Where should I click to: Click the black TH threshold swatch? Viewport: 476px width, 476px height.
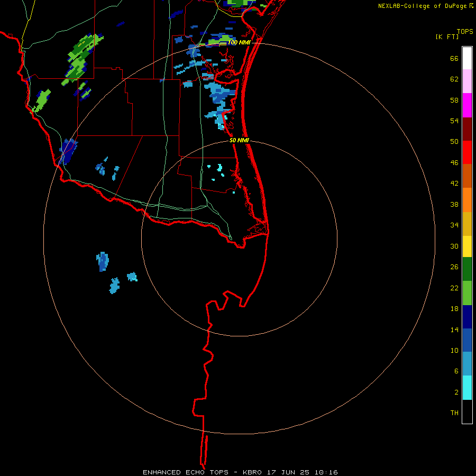coord(467,411)
